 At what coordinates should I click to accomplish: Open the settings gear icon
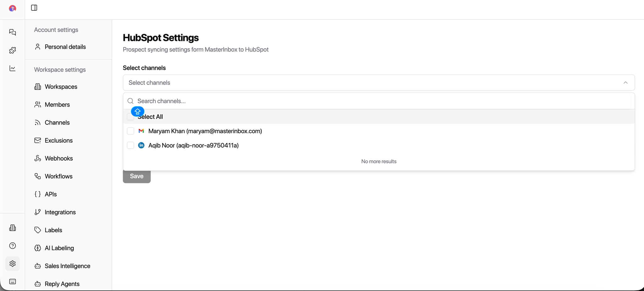(x=13, y=264)
